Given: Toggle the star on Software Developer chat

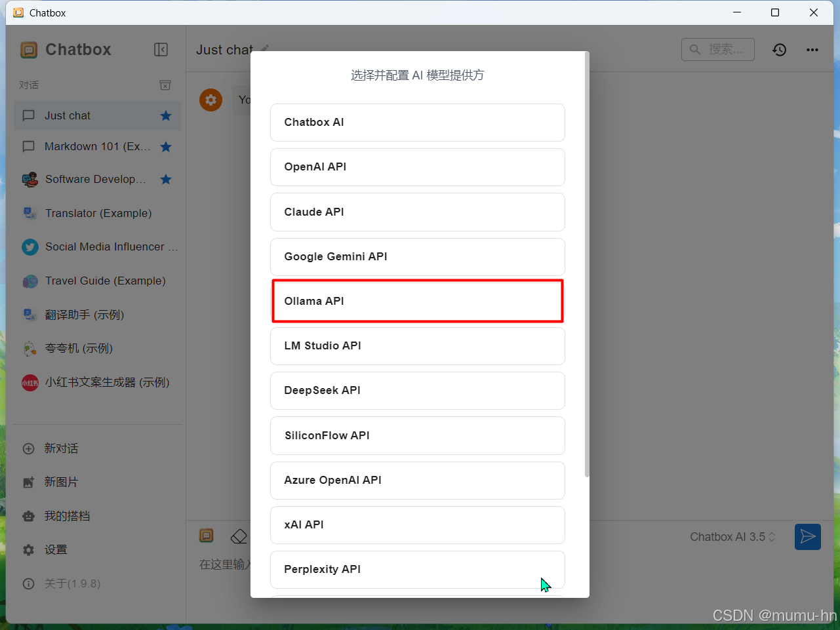Looking at the screenshot, I should [x=166, y=180].
